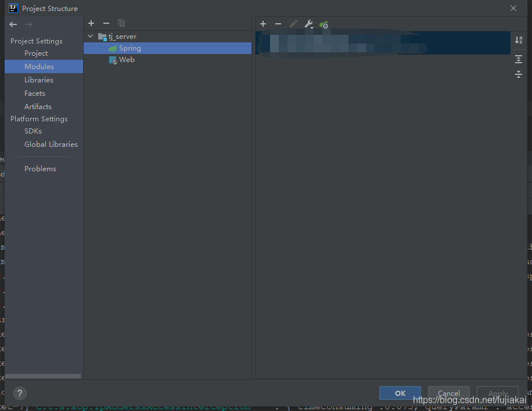Click the Apply button
Screen dimensions: 532x411
pyautogui.click(x=497, y=393)
